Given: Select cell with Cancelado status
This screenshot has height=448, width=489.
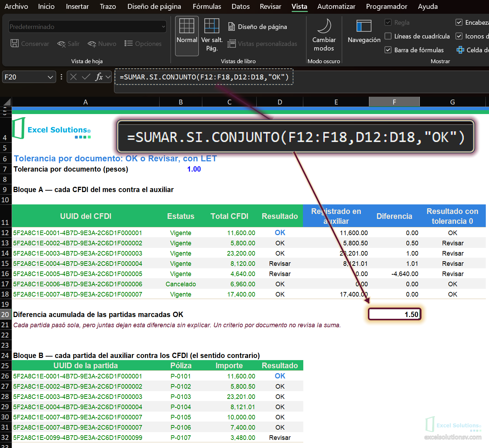Looking at the screenshot, I should click(181, 284).
